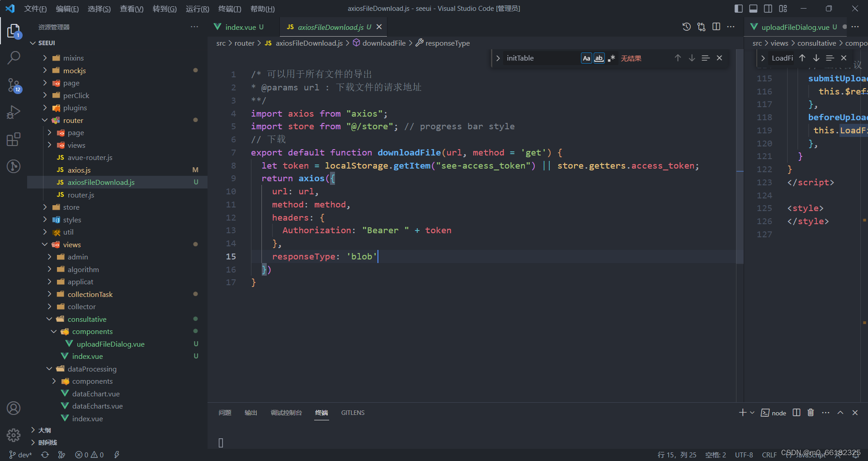Click 行 15, 列 25 cursor position indicator
The width and height of the screenshot is (868, 461).
677,455
